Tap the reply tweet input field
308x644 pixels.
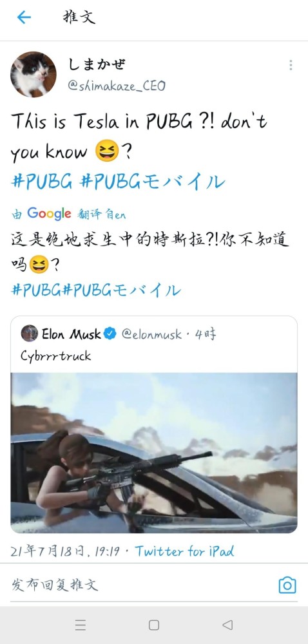(x=140, y=585)
